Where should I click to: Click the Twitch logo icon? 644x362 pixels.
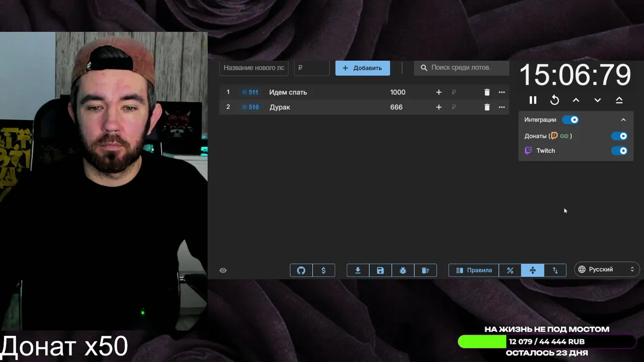(x=528, y=150)
